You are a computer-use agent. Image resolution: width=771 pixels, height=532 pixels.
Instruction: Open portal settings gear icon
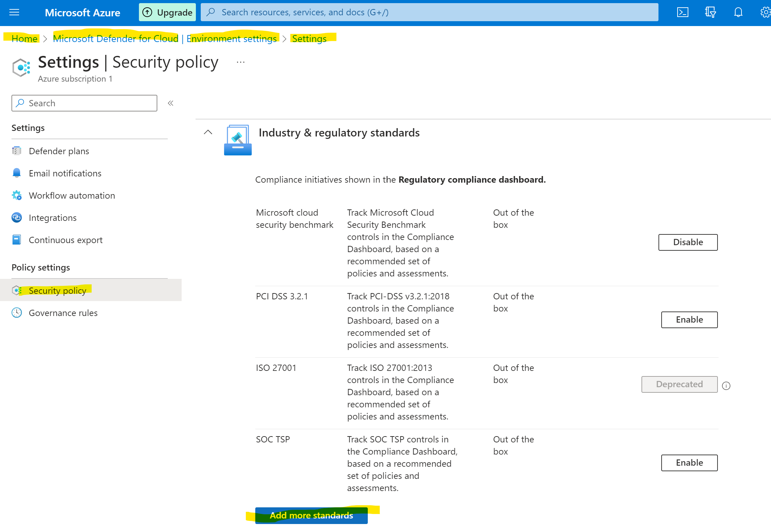(765, 13)
